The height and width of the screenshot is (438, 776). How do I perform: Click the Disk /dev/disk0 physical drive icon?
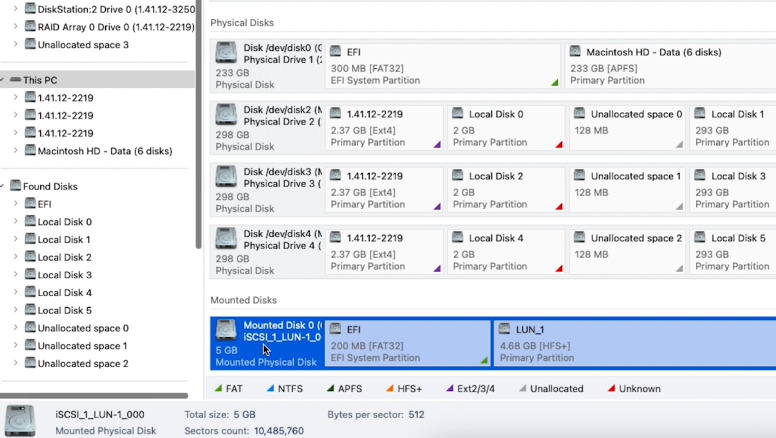[x=226, y=53]
